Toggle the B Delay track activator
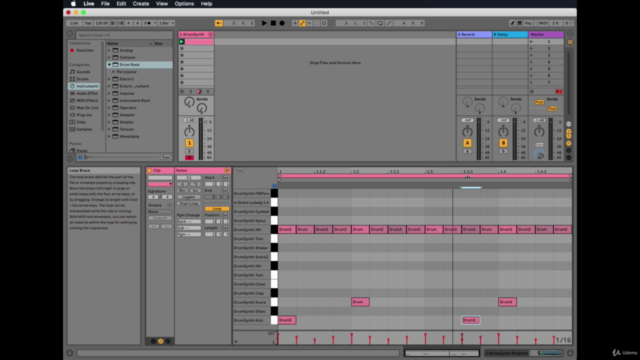640x360 pixels. [503, 143]
